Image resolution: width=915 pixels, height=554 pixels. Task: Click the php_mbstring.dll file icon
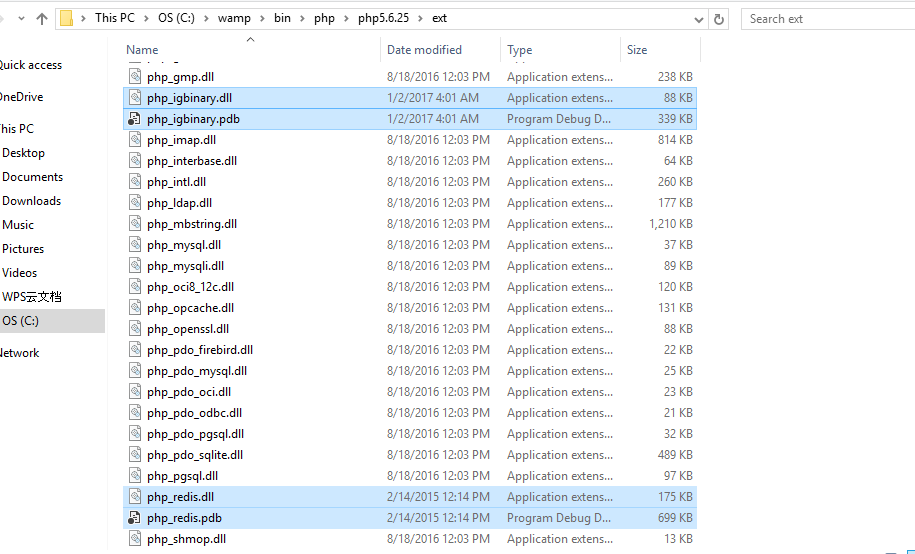click(x=135, y=224)
